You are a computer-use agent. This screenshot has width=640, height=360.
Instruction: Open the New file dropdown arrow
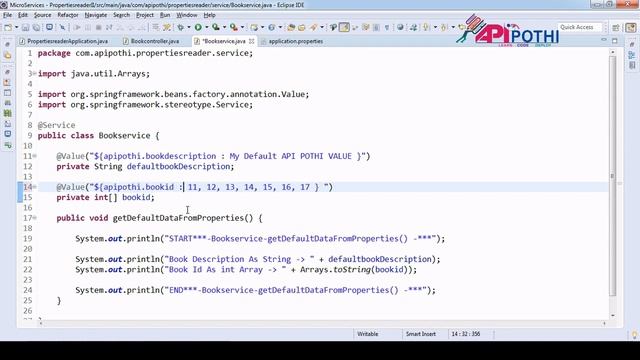pos(16,27)
